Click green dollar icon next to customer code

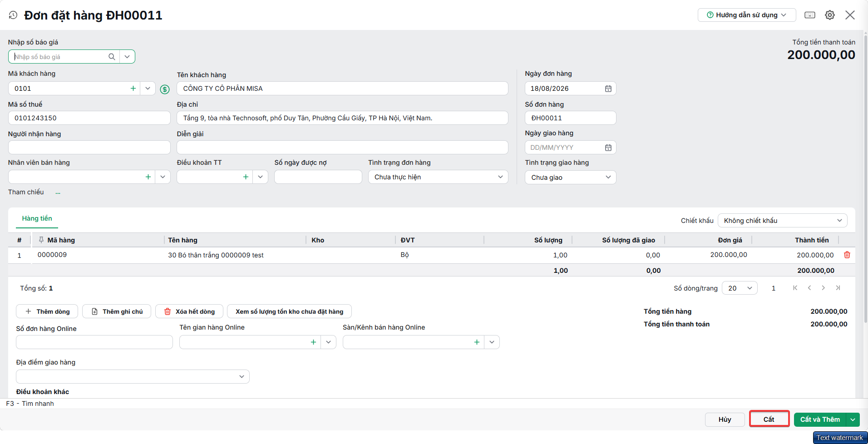point(165,89)
